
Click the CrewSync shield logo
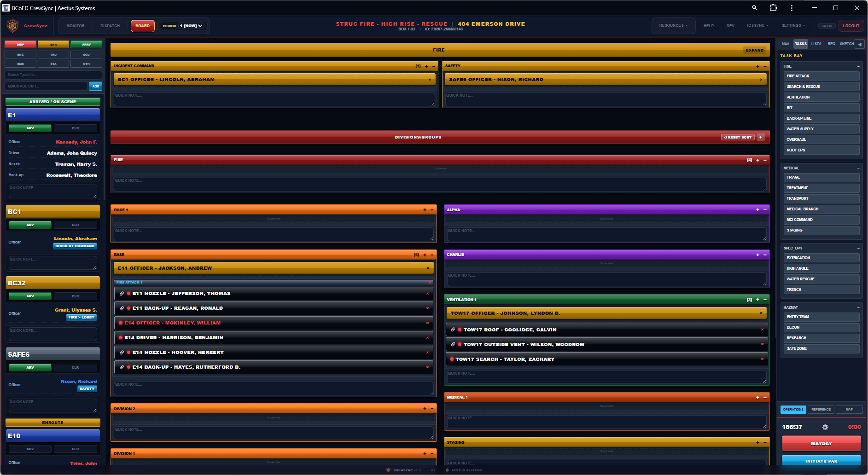[12, 26]
